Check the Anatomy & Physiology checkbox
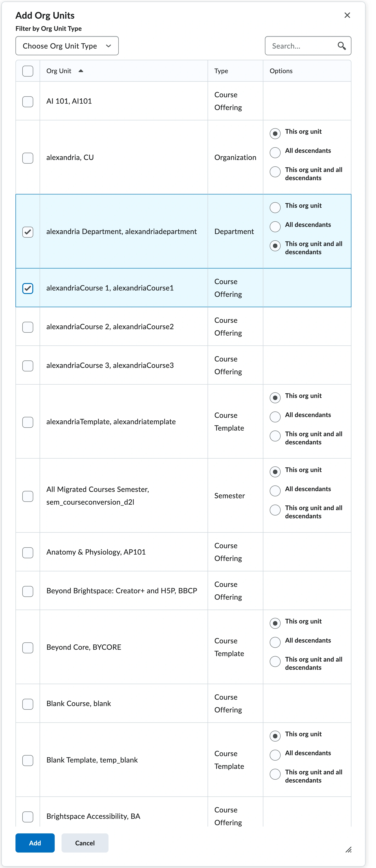 coord(28,552)
